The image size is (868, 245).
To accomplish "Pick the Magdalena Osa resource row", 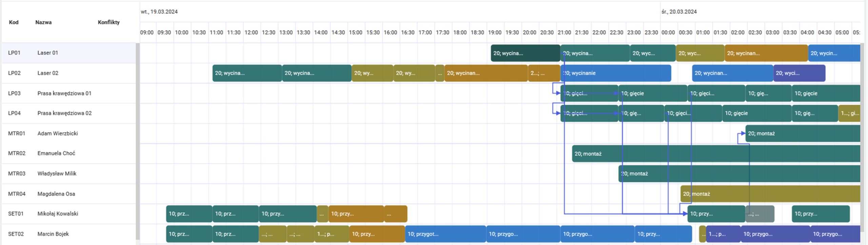I will (x=69, y=194).
